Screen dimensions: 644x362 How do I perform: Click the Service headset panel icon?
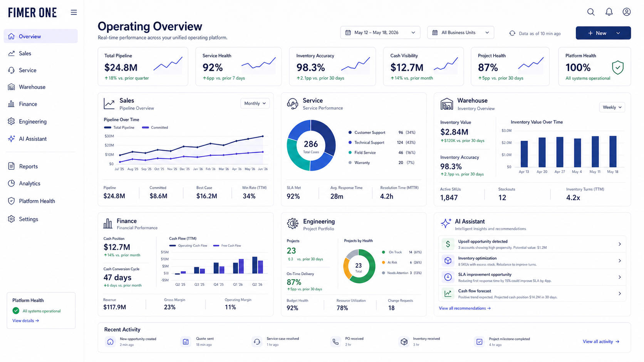click(292, 104)
